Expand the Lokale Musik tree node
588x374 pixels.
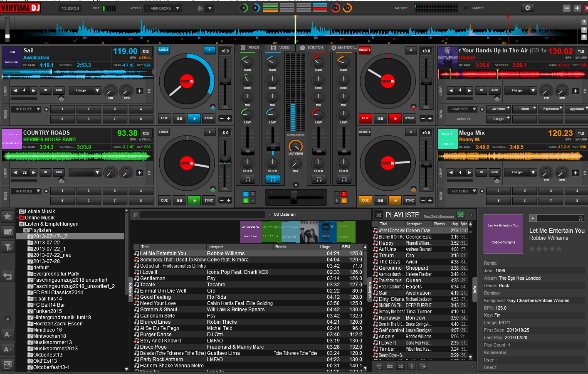point(17,212)
